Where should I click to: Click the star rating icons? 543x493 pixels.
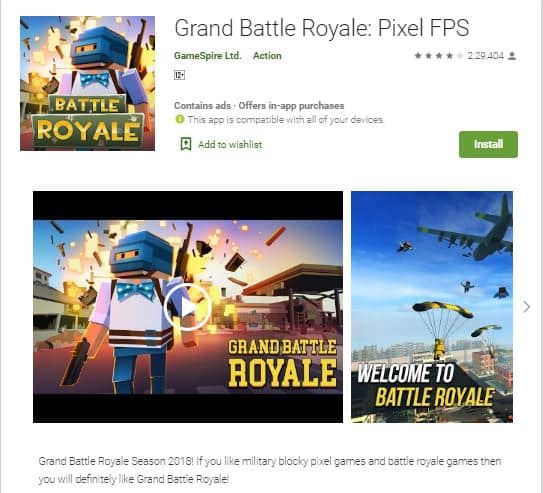coord(438,56)
